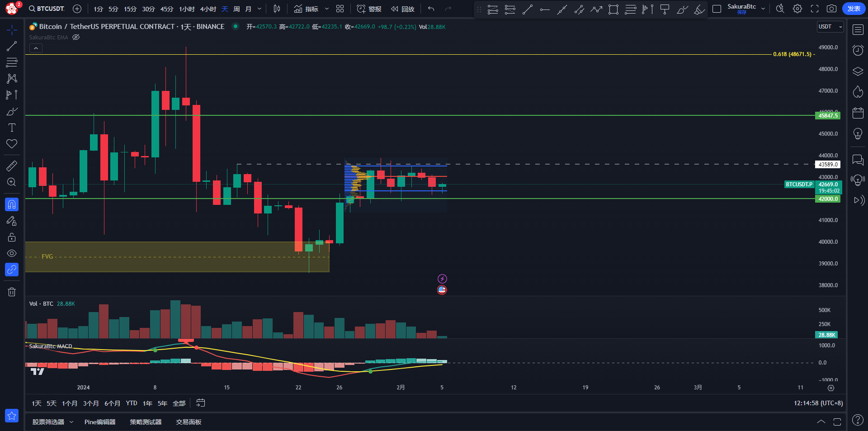Open the SakuraBtc layout name menu
Viewport: 868px width, 431px height.
pos(741,9)
